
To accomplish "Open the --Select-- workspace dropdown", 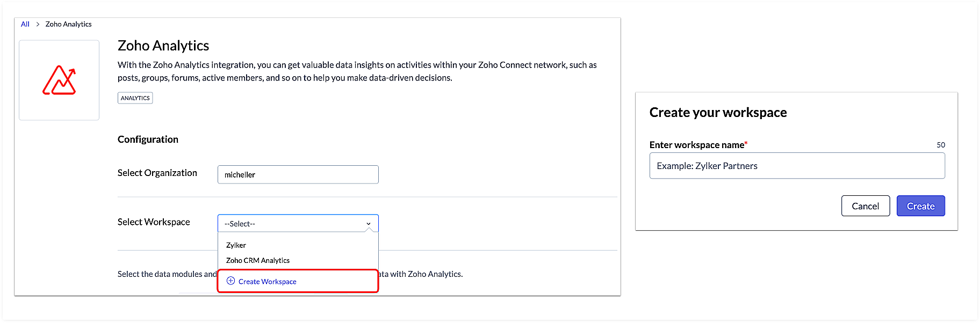I will coord(298,224).
